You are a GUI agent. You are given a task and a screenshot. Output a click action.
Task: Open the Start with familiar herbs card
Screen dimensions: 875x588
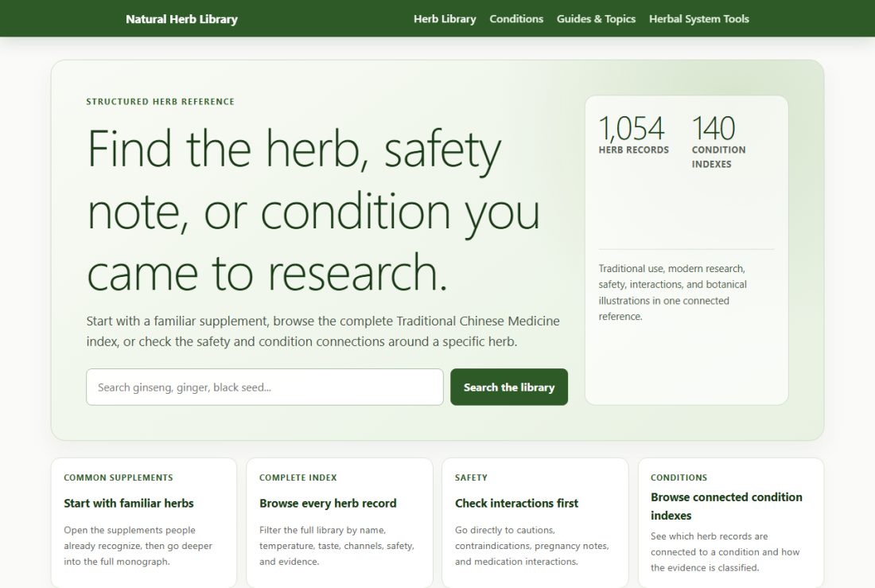click(143, 523)
